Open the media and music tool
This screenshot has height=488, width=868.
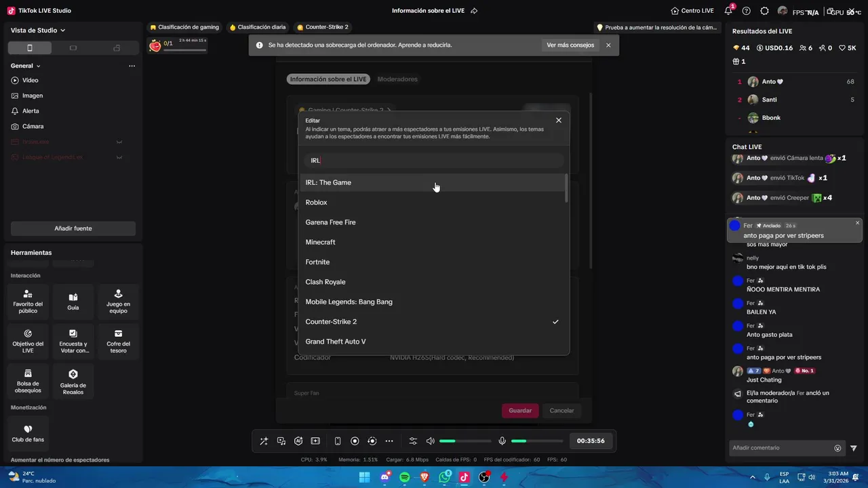tap(281, 441)
